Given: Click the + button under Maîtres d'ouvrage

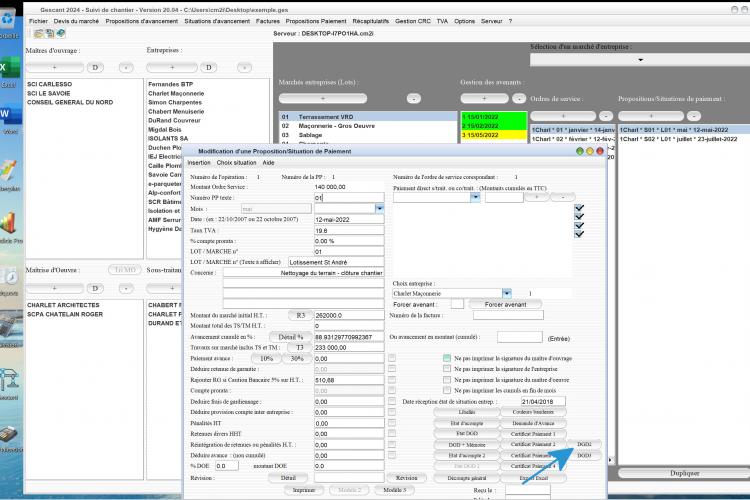Looking at the screenshot, I should (55, 67).
